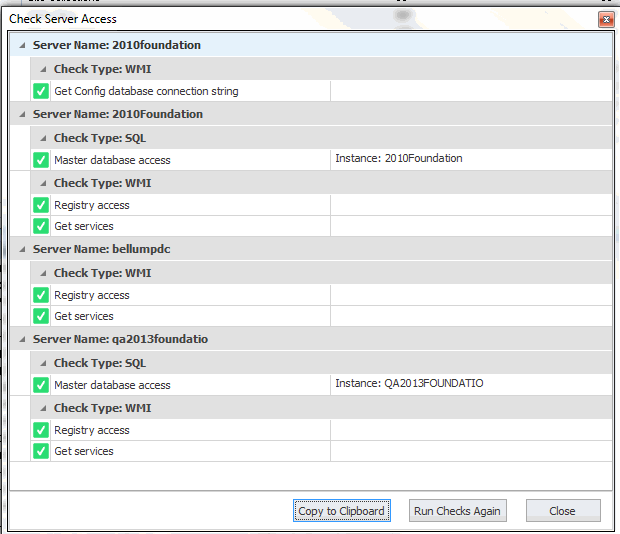Click green check icon for qa2013foundatio Master database access

click(x=41, y=385)
